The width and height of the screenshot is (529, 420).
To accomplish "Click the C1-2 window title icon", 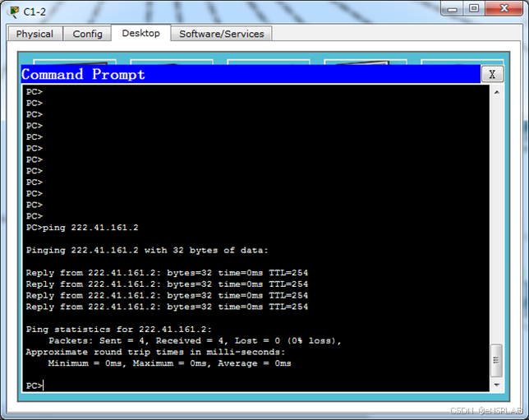I will coord(14,12).
